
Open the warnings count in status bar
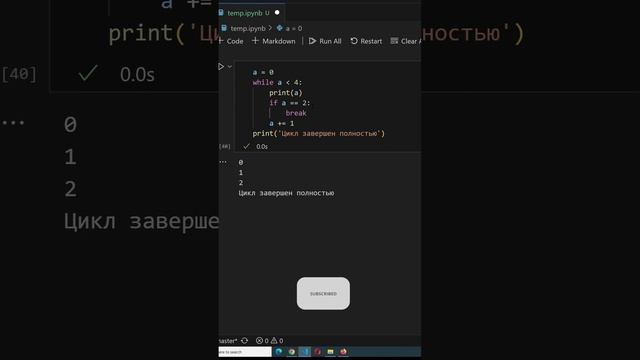277,340
